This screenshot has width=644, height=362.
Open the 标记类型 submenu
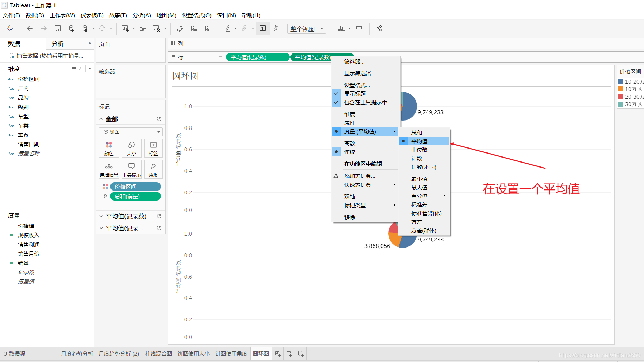(x=365, y=206)
